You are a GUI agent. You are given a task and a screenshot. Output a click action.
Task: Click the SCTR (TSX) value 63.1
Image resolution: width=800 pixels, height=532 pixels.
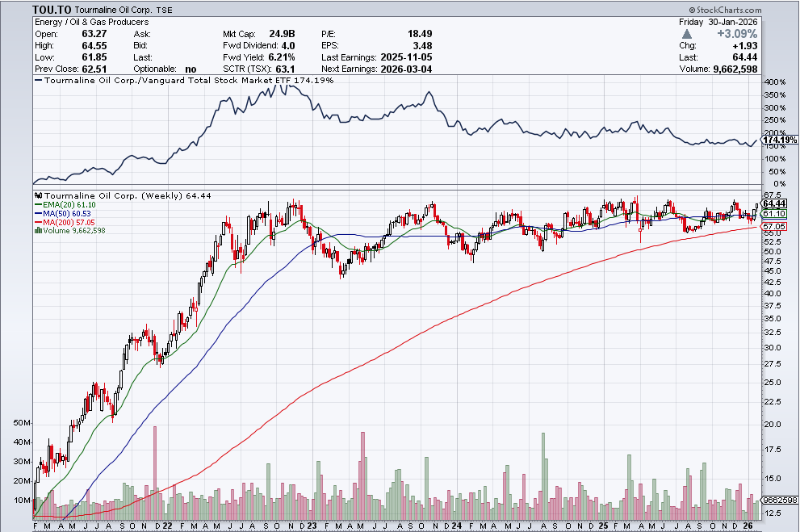point(285,69)
